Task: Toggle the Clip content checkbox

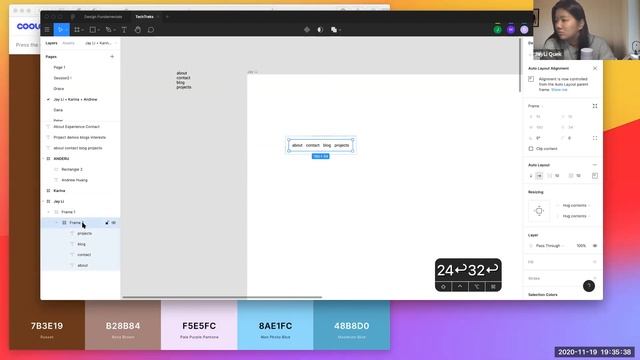Action: point(531,149)
